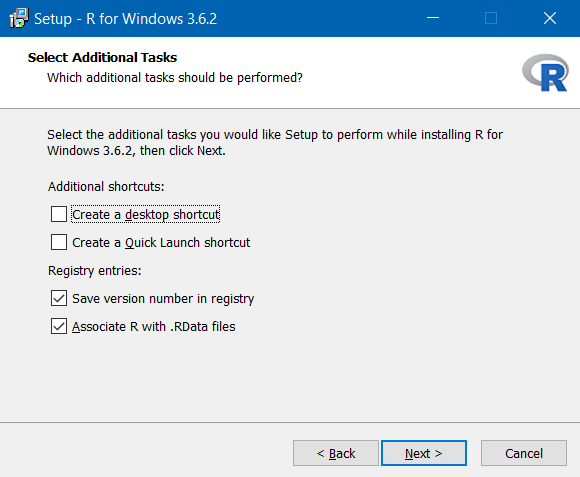
Task: Minimize the R Setup window
Action: [433, 18]
